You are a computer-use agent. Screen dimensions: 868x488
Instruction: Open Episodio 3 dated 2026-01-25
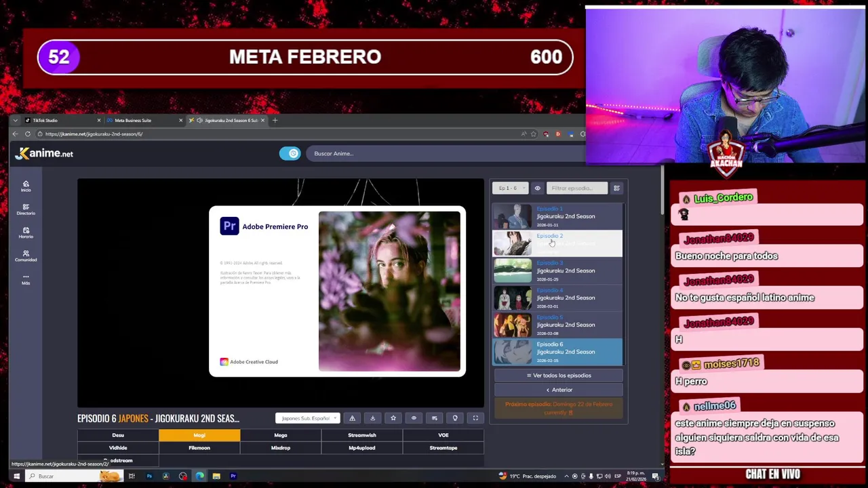(557, 270)
